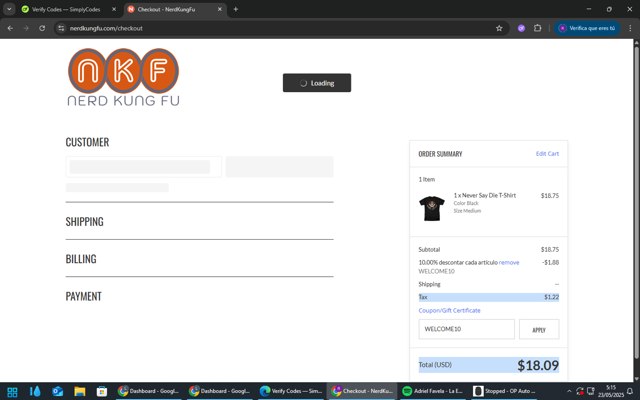Open Windows Start menu
Image resolution: width=640 pixels, height=400 pixels.
point(12,391)
